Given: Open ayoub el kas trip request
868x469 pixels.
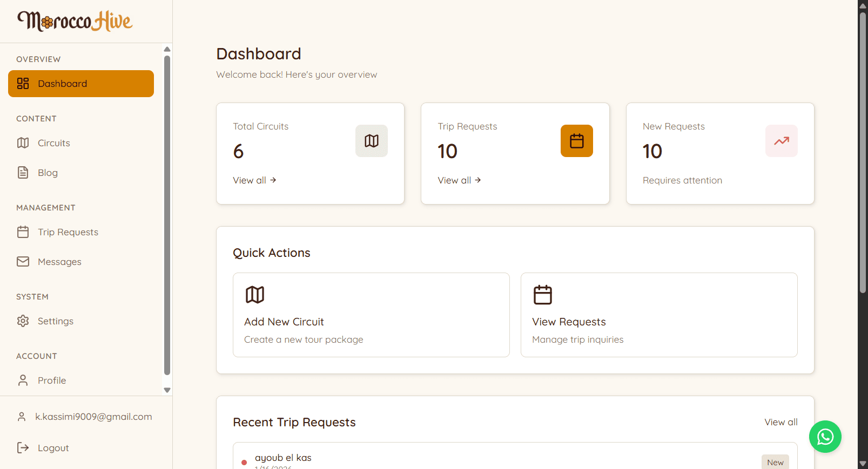Looking at the screenshot, I should pos(283,458).
